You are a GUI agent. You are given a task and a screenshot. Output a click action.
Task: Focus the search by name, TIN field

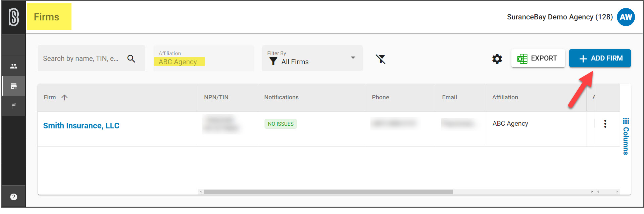click(81, 59)
